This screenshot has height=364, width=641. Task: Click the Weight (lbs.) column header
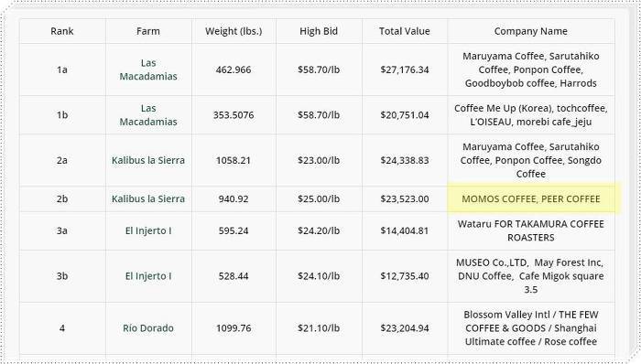click(x=234, y=31)
